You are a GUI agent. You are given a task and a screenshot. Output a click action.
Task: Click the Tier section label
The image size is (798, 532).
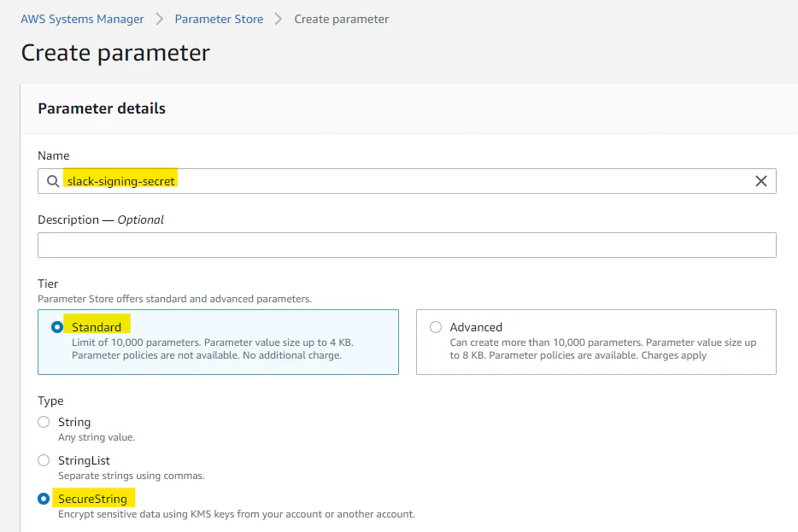point(48,284)
